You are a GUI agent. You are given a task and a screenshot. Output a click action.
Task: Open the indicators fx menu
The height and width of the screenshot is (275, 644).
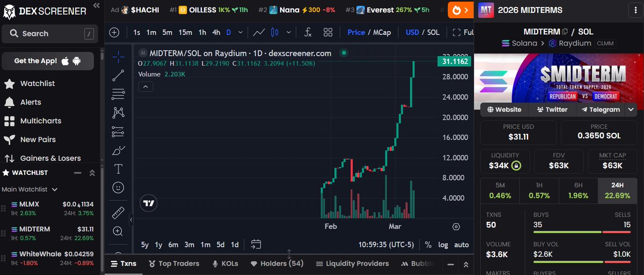308,32
